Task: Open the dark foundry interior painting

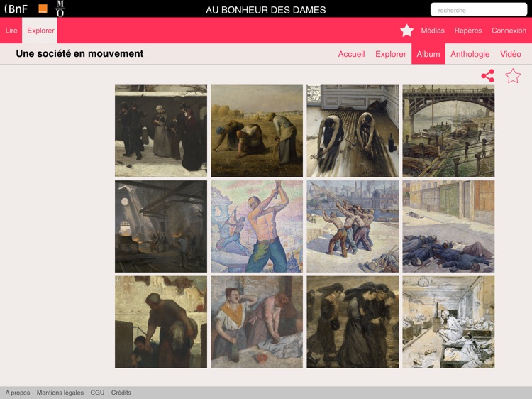Action: click(161, 226)
